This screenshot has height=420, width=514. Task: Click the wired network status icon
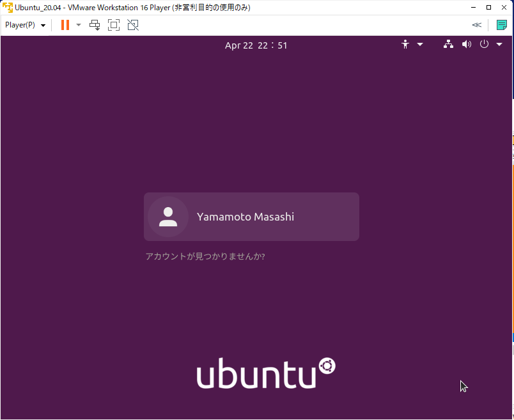[448, 44]
